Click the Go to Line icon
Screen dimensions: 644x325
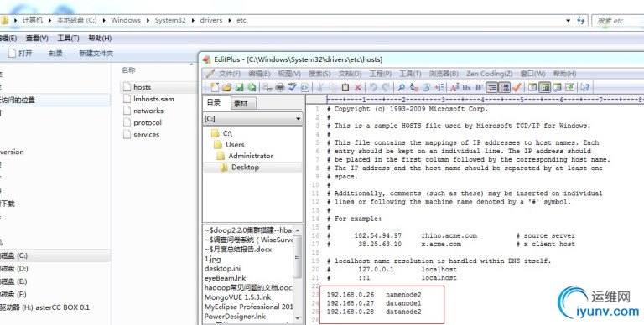[x=439, y=87]
